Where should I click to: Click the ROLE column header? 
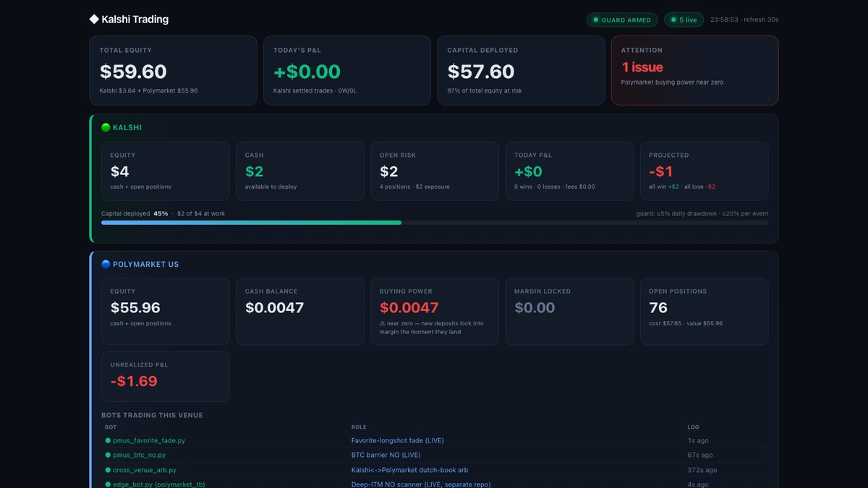[359, 427]
